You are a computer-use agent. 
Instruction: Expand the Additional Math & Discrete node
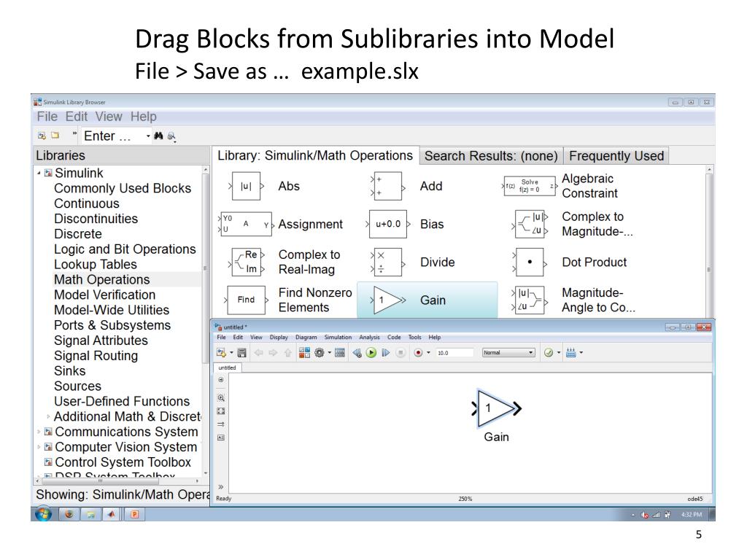pos(49,416)
